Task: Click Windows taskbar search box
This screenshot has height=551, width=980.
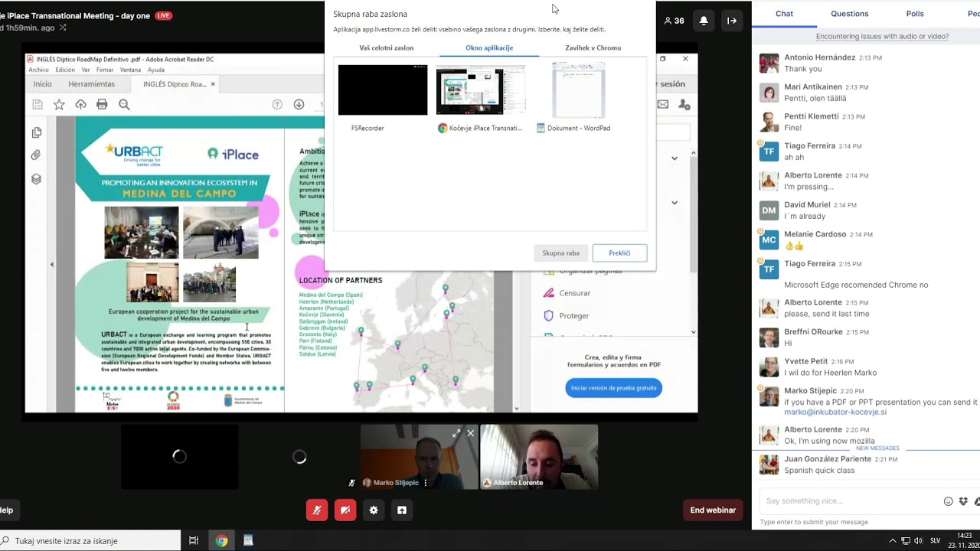Action: tap(90, 540)
